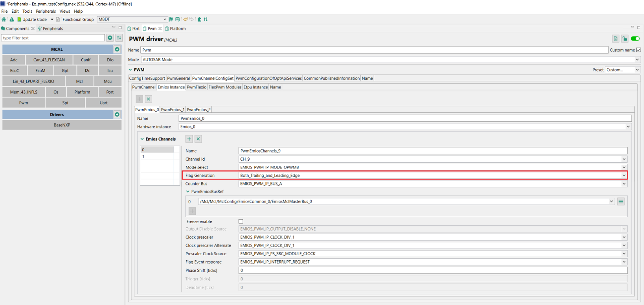Open the Update Code dropdown arrow
The image size is (644, 305).
tap(52, 19)
